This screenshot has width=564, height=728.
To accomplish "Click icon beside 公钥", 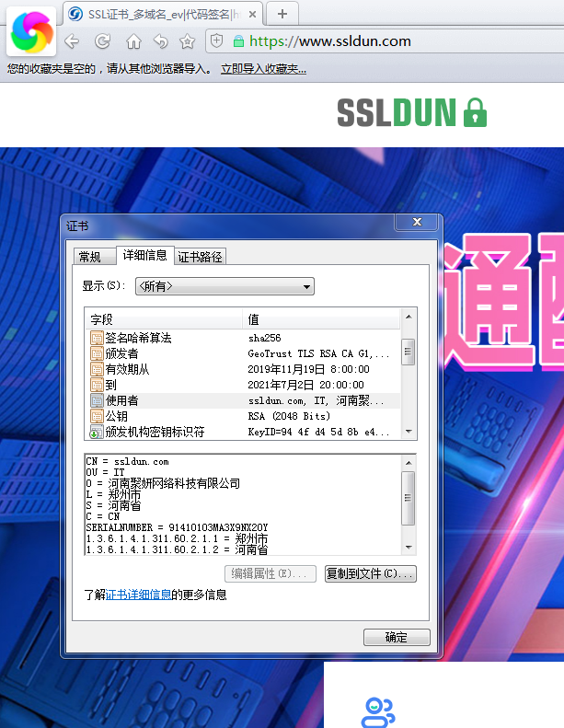I will (97, 416).
